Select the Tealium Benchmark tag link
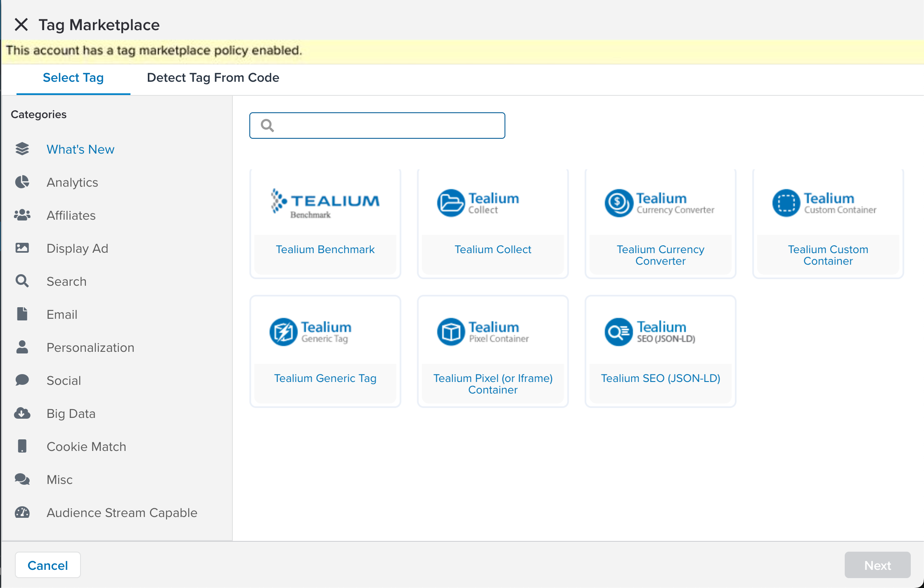This screenshot has height=588, width=924. [x=325, y=249]
